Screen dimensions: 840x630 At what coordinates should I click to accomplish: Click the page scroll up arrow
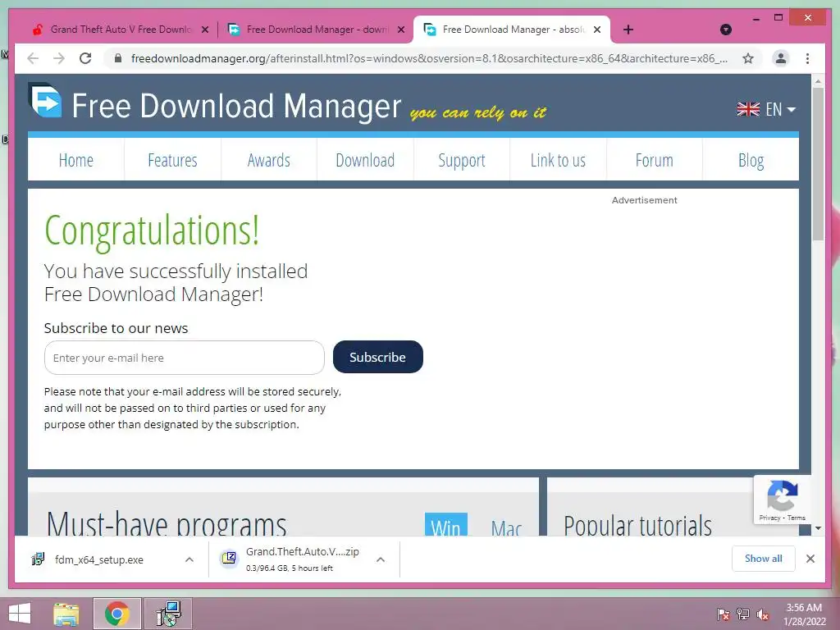[x=818, y=81]
